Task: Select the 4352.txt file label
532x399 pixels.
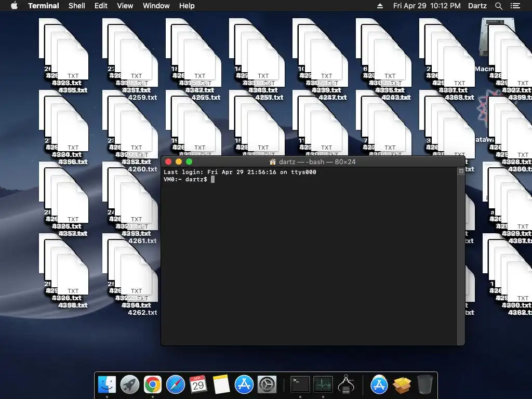Action: (137, 162)
